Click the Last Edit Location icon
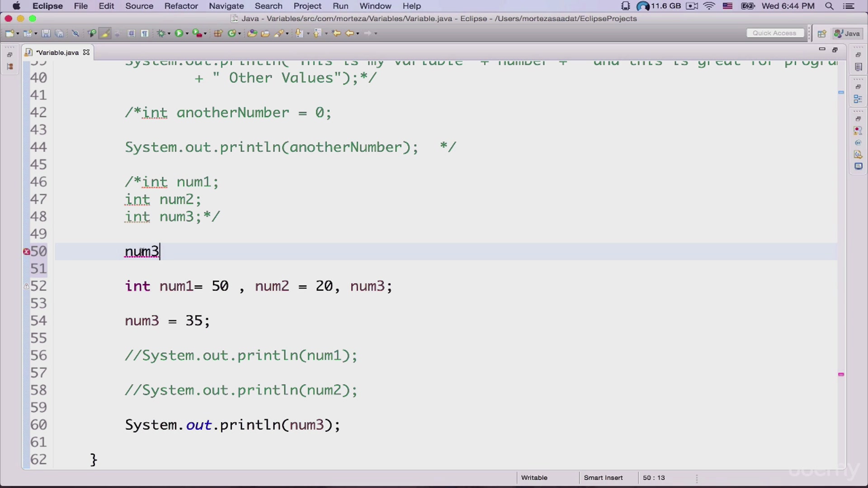 tap(336, 33)
